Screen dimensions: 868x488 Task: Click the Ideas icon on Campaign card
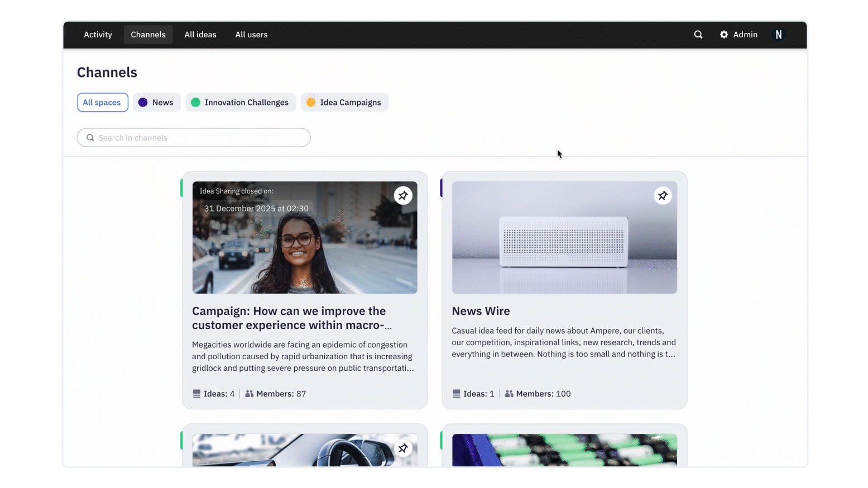196,394
